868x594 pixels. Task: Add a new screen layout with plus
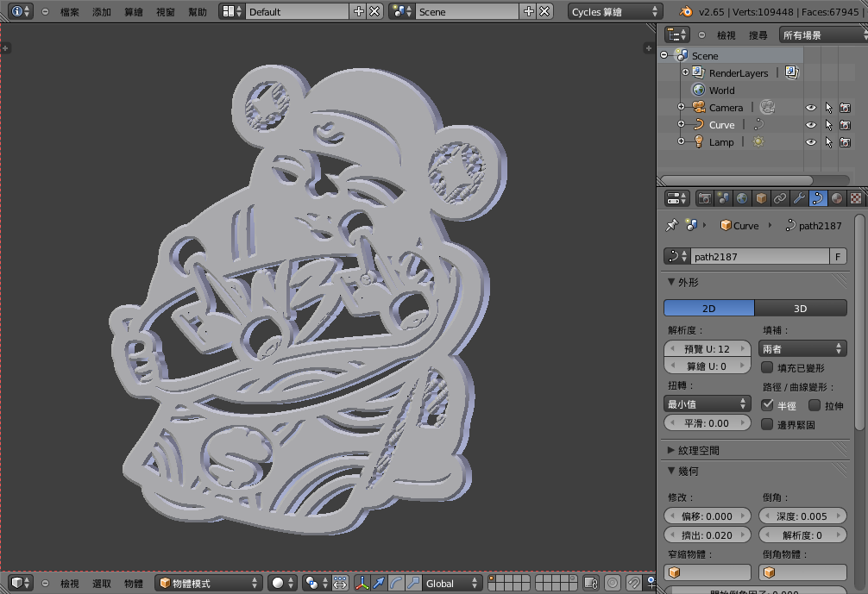coord(359,11)
